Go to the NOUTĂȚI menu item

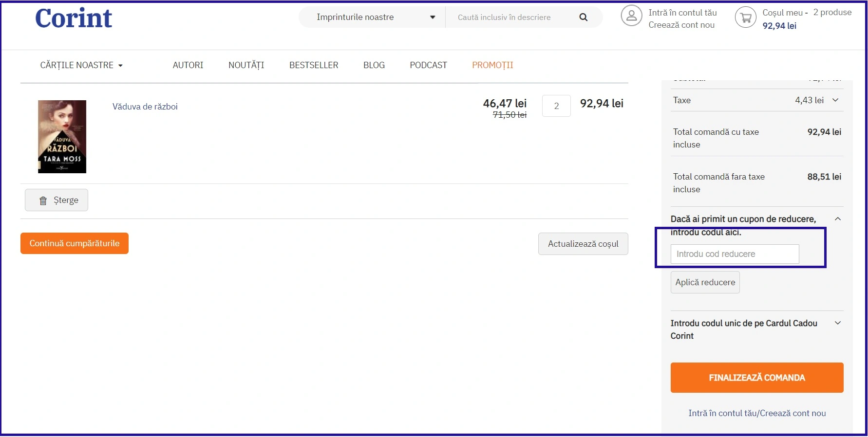point(246,65)
